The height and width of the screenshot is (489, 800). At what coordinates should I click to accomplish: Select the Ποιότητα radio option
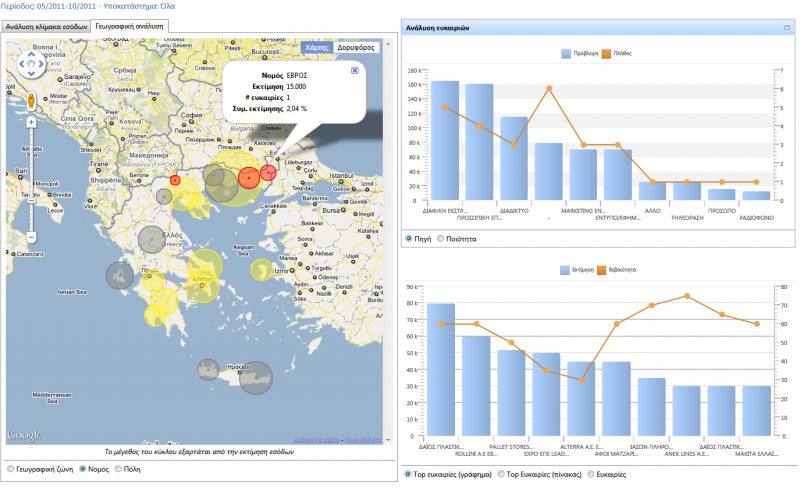[440, 238]
